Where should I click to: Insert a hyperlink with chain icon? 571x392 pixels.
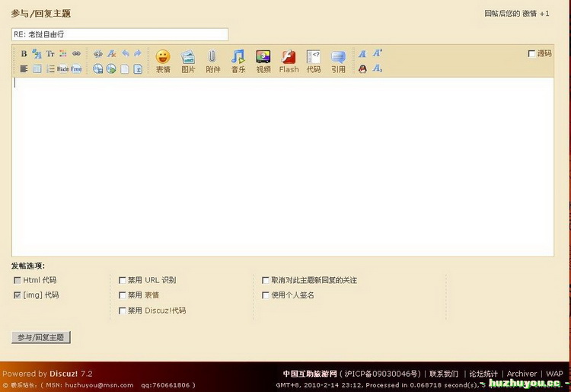76,53
